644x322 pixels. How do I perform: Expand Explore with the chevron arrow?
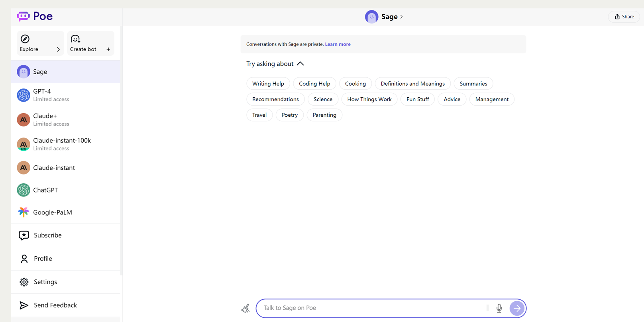click(58, 49)
